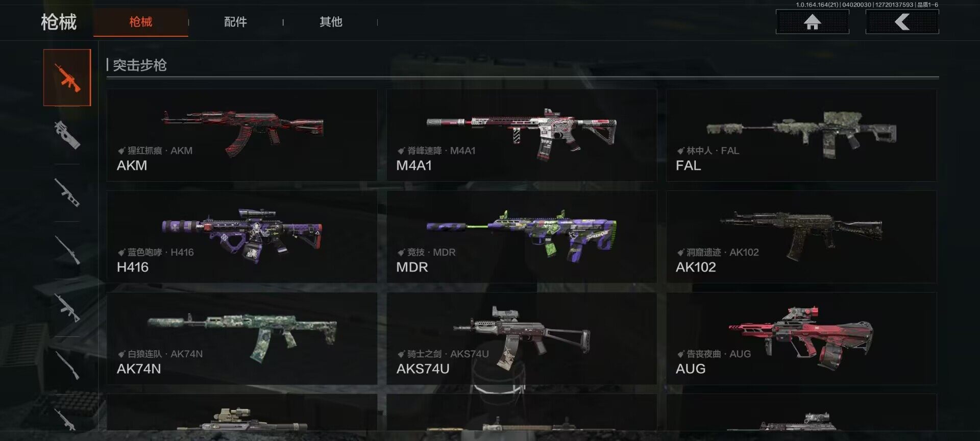Pick the AKS74U weapon card

coord(522,338)
